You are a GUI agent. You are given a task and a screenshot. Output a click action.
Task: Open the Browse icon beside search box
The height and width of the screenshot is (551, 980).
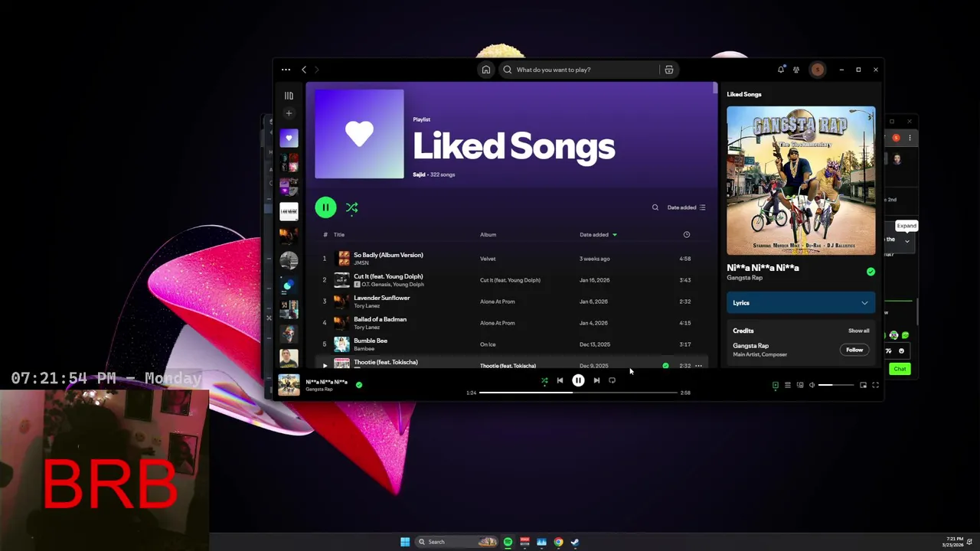tap(668, 70)
